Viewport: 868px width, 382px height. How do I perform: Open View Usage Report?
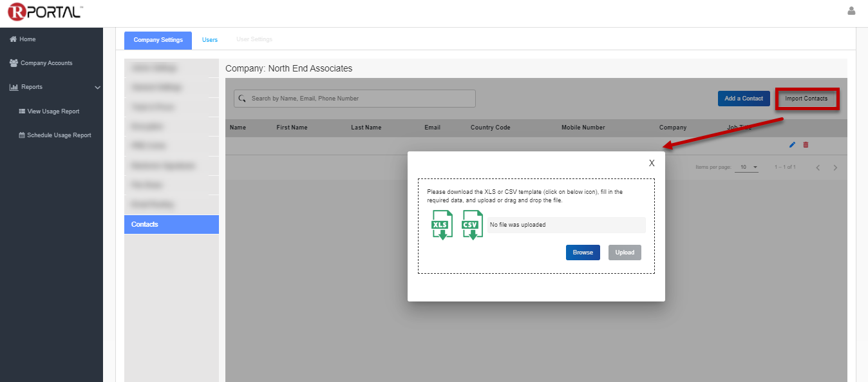(x=53, y=111)
